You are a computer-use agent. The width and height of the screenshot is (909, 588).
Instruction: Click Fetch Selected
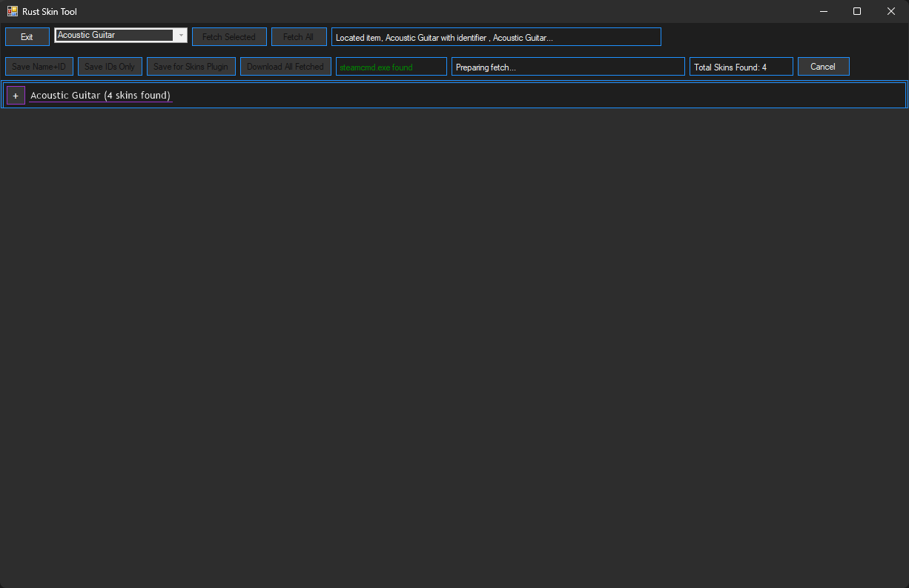pos(229,37)
